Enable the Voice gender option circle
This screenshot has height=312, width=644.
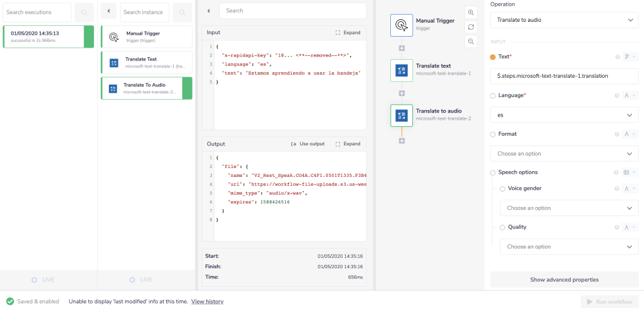[x=503, y=188]
